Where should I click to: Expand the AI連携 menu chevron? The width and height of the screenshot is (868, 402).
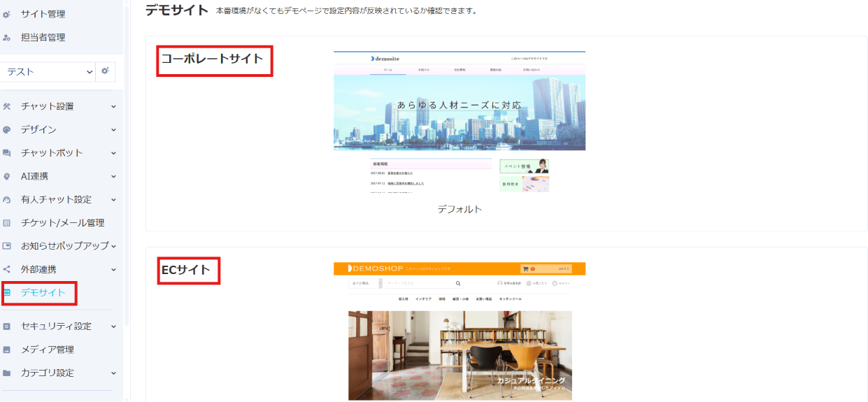114,176
